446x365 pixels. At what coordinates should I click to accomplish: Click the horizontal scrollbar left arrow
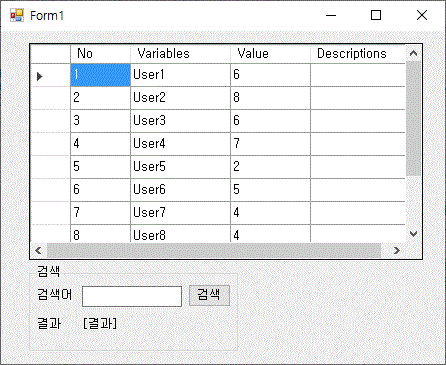pyautogui.click(x=38, y=250)
